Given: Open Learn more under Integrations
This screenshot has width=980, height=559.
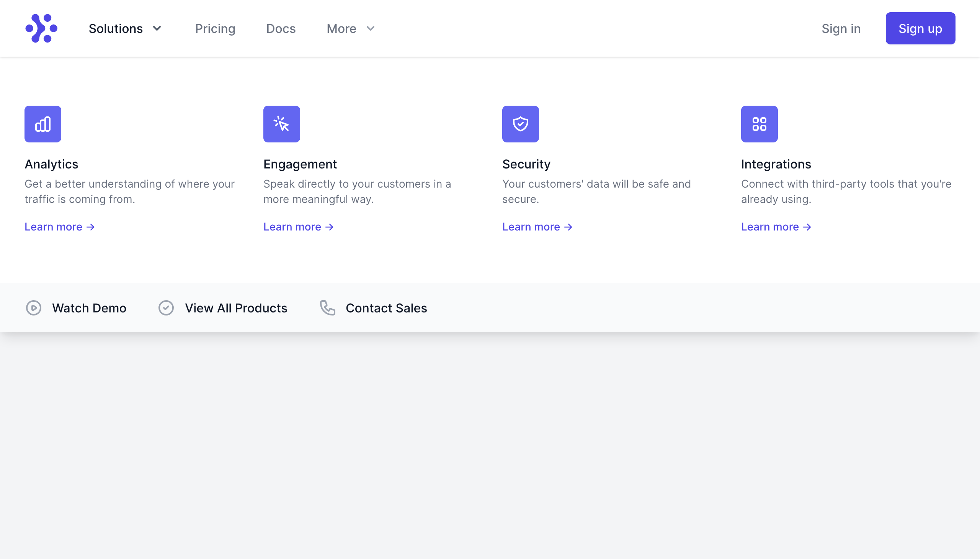Looking at the screenshot, I should click(776, 227).
